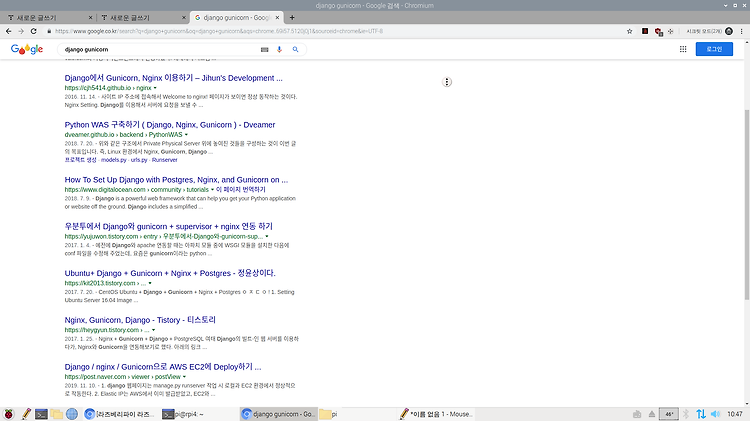Image resolution: width=750 pixels, height=421 pixels.
Task: Expand the digitalocean.com result URL dropdown arrow
Action: pos(212,190)
